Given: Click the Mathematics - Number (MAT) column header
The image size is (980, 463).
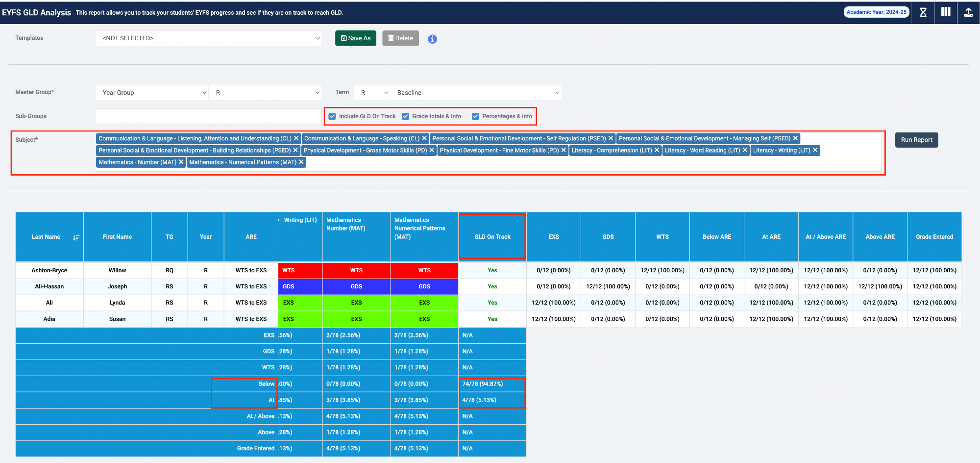Looking at the screenshot, I should pos(356,237).
